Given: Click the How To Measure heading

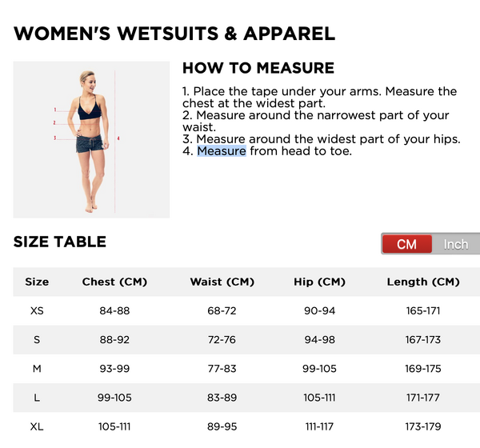Looking at the screenshot, I should pos(258,68).
